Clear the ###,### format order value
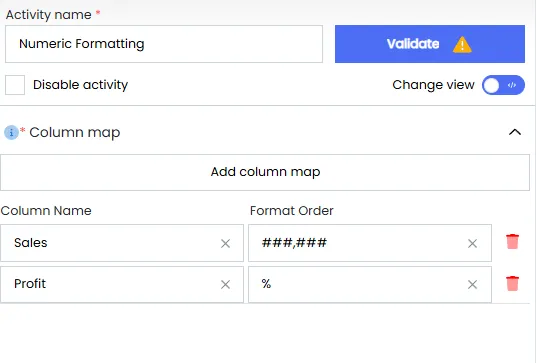 (472, 243)
